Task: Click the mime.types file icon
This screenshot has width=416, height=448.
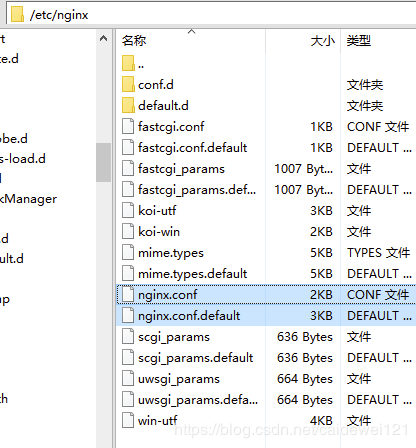Action: [128, 252]
